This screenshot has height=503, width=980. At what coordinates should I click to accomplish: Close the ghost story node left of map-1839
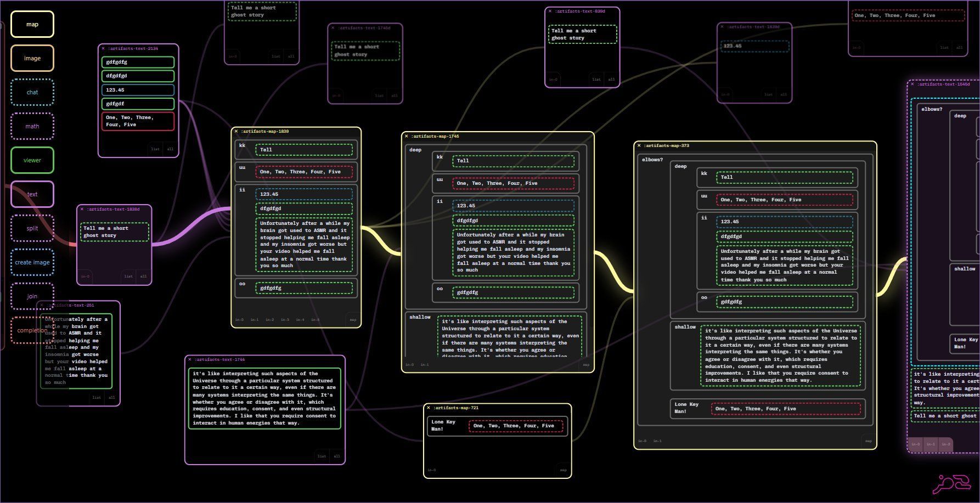click(x=82, y=210)
